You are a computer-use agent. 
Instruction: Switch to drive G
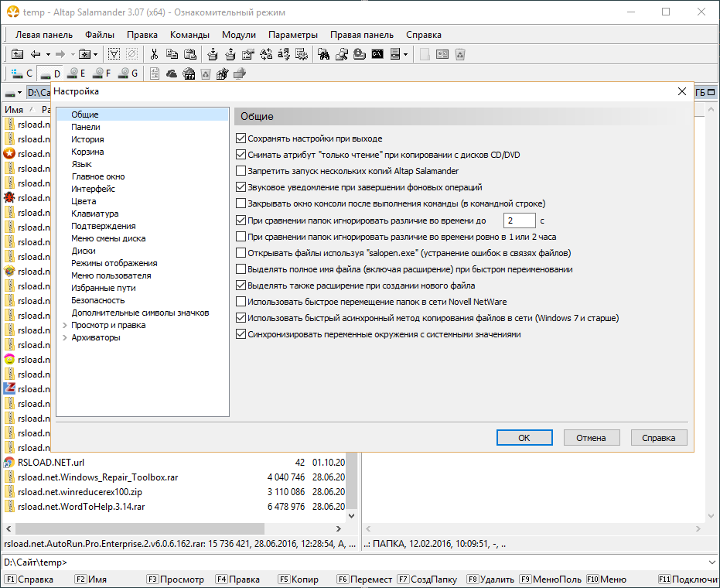[128, 73]
